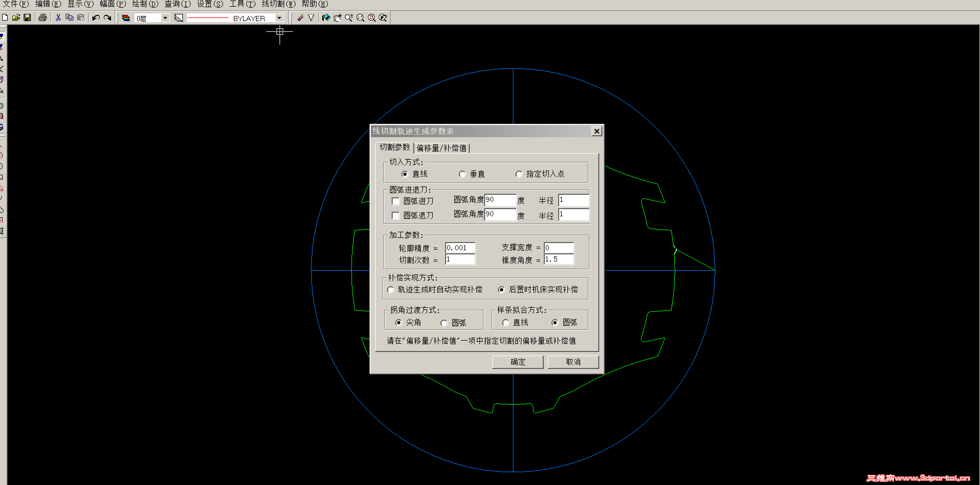Click the Print icon
The width and height of the screenshot is (980, 485).
point(43,17)
